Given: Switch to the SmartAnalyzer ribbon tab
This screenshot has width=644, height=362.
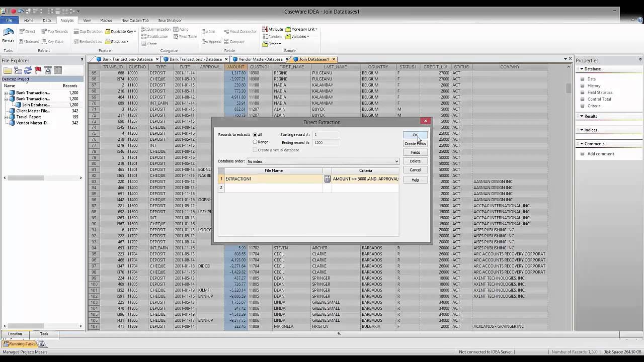Looking at the screenshot, I should (x=170, y=21).
